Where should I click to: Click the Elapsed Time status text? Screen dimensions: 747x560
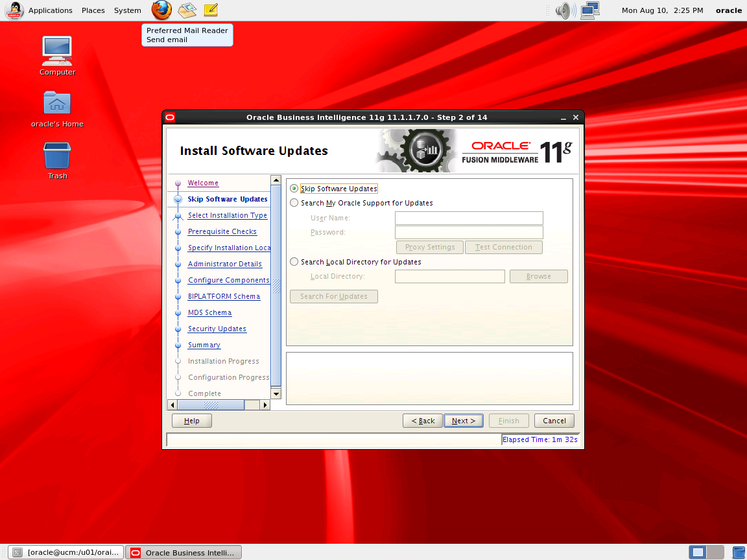[539, 439]
